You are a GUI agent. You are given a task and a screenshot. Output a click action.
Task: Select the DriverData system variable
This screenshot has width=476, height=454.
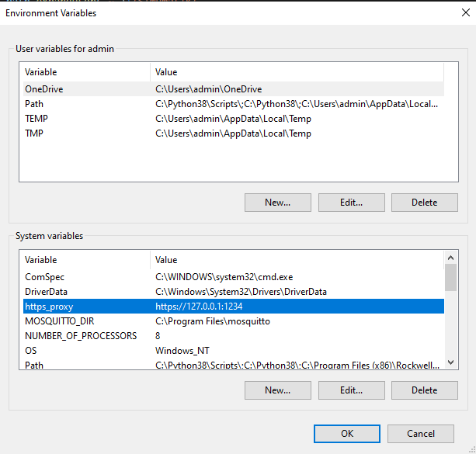pos(47,292)
